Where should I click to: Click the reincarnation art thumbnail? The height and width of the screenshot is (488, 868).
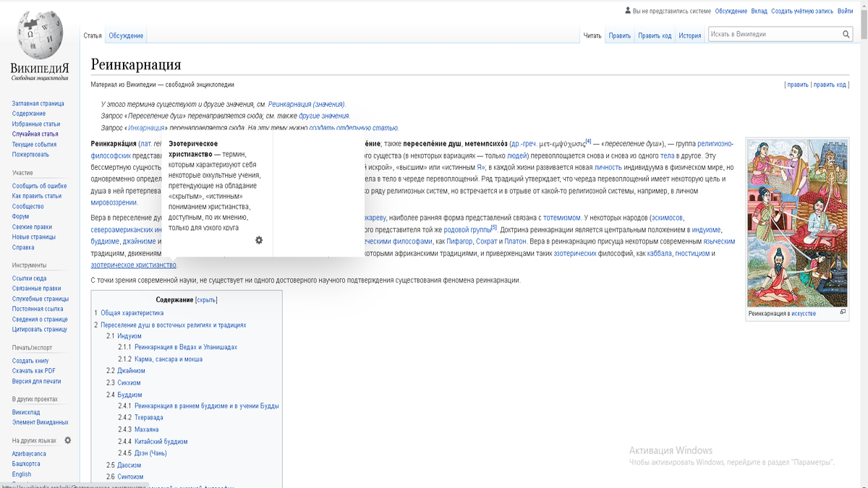click(798, 223)
